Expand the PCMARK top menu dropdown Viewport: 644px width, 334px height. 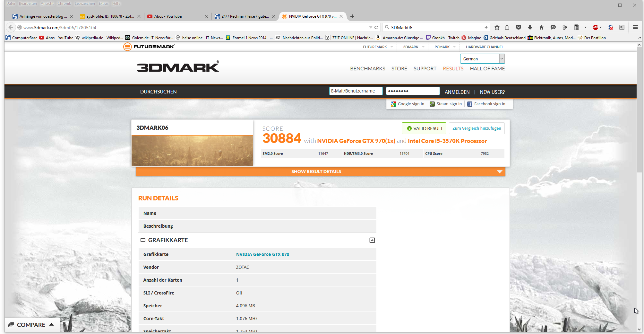(x=454, y=47)
